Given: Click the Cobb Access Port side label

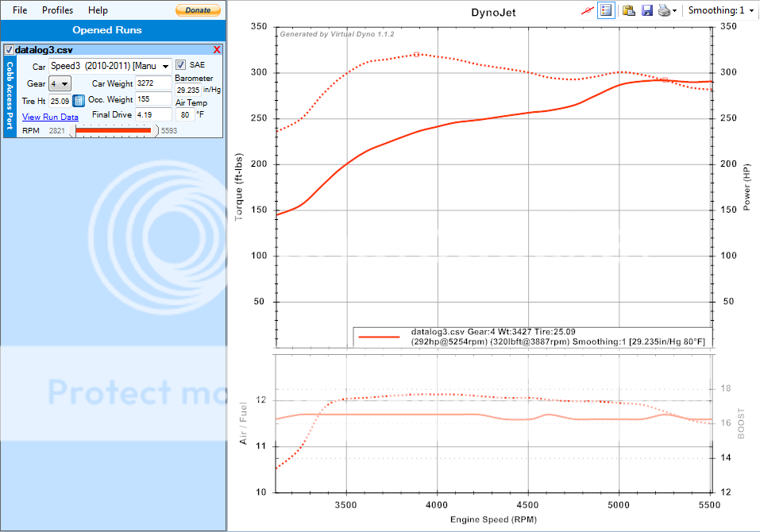Looking at the screenshot, I should tap(10, 95).
